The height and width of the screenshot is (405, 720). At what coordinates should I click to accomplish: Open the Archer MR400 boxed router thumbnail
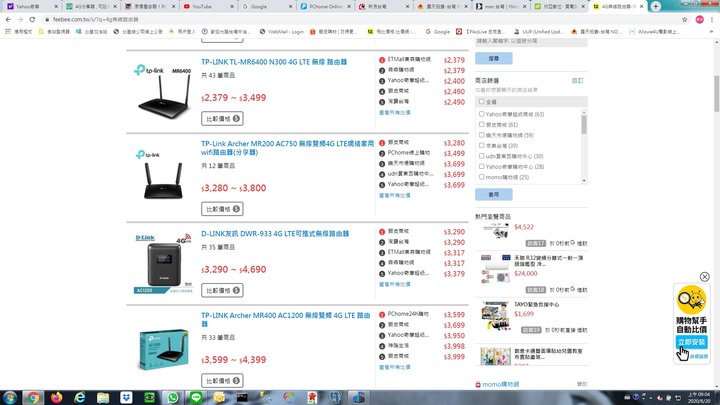tap(163, 349)
